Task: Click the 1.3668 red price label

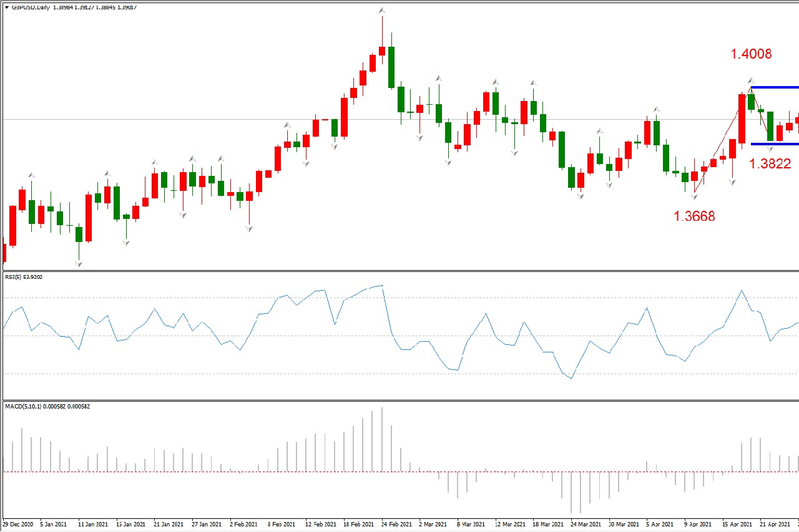Action: coord(694,216)
